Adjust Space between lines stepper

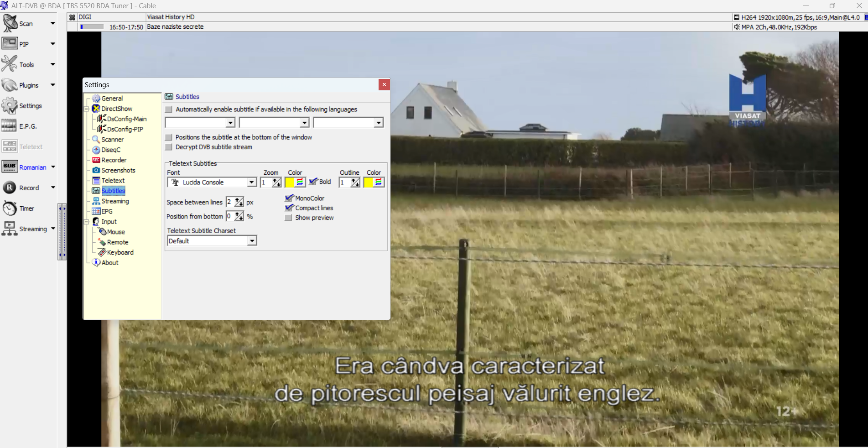point(239,202)
